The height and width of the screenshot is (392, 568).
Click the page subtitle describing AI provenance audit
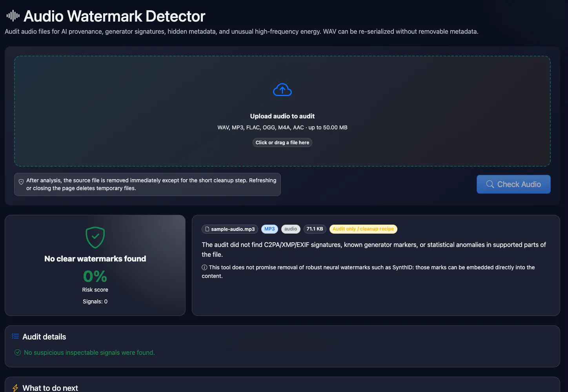coord(242,31)
